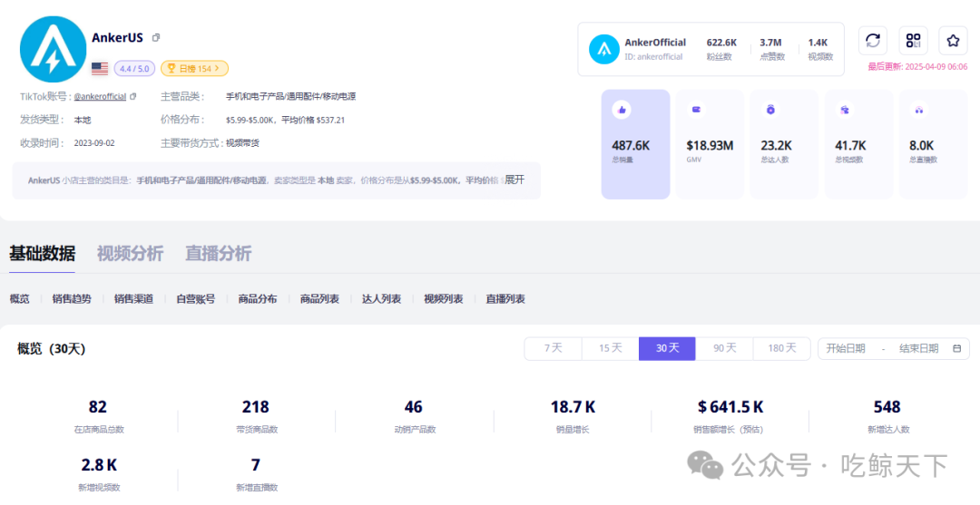The width and height of the screenshot is (980, 505).
Task: Go to the 达人列表 section
Action: (381, 299)
